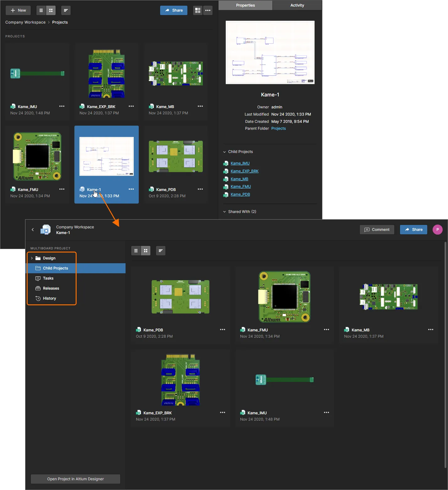
Task: Open the Kame-1 card options menu
Action: coord(131,189)
